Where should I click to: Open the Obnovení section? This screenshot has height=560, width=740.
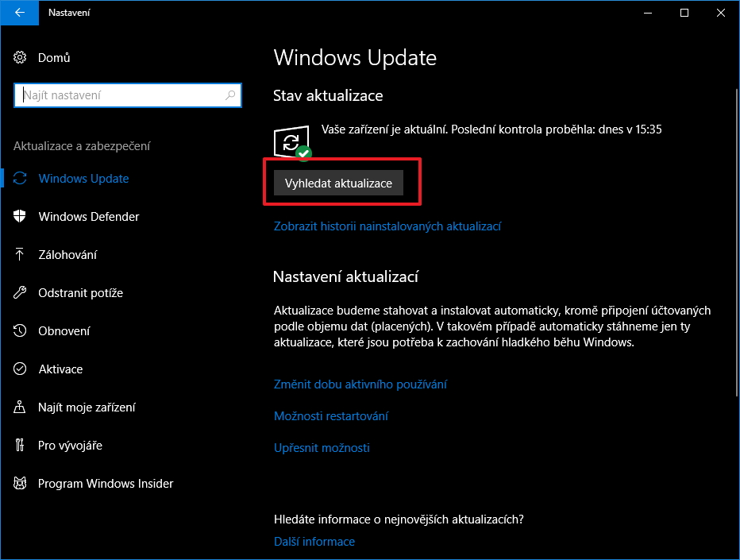pos(64,331)
